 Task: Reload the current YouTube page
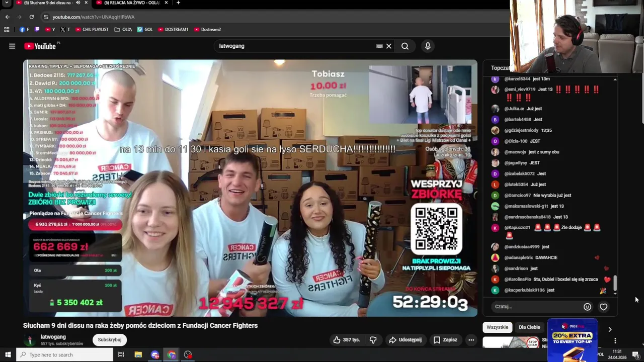(31, 17)
